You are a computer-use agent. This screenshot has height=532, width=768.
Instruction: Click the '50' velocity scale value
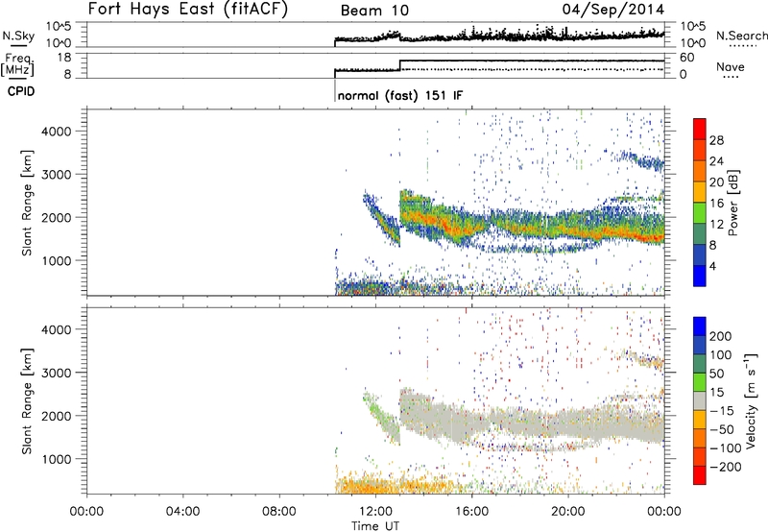coord(716,374)
